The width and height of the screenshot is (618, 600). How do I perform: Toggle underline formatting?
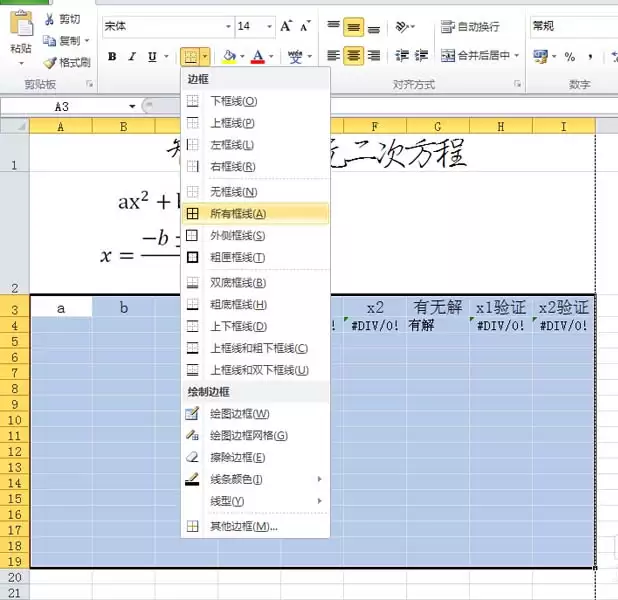click(152, 57)
